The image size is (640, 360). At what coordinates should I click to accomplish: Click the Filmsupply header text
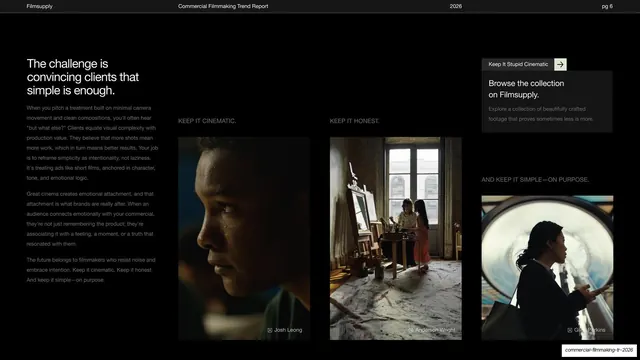(x=40, y=6)
